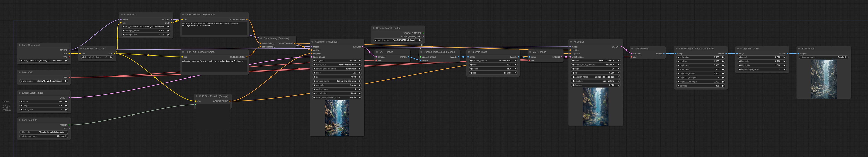Open the ckpt_name Realistic_Vision model dropdown

click(x=44, y=61)
